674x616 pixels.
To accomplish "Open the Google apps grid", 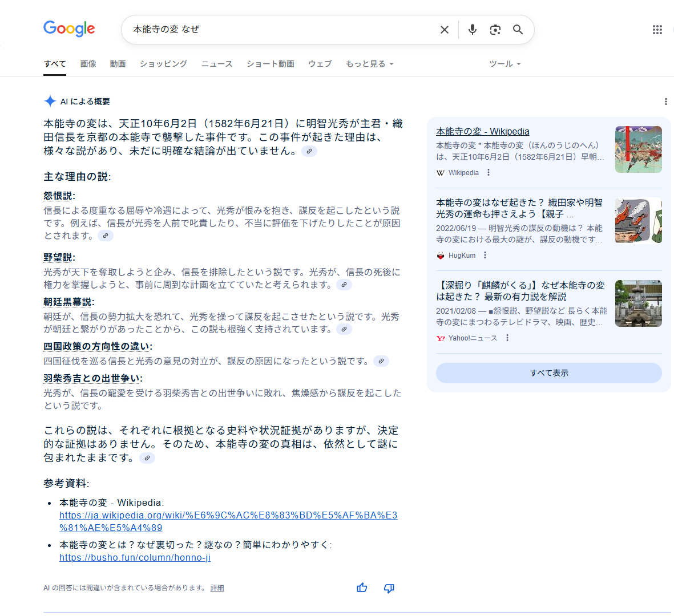I will pos(657,30).
